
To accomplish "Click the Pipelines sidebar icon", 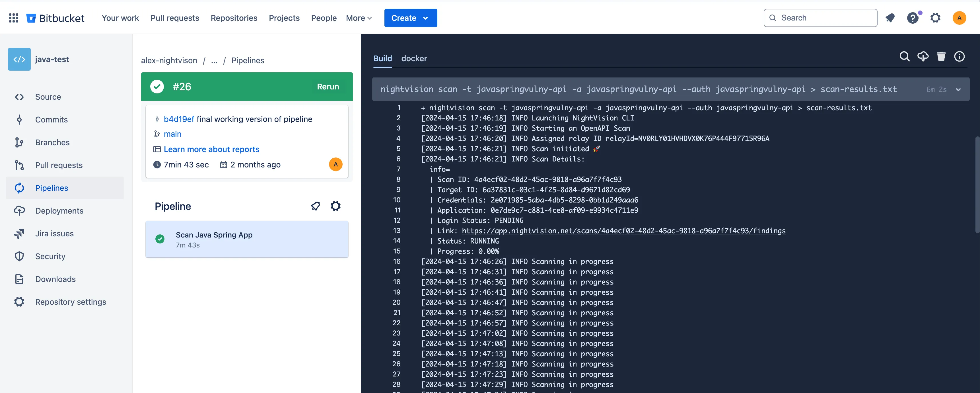I will pos(19,188).
